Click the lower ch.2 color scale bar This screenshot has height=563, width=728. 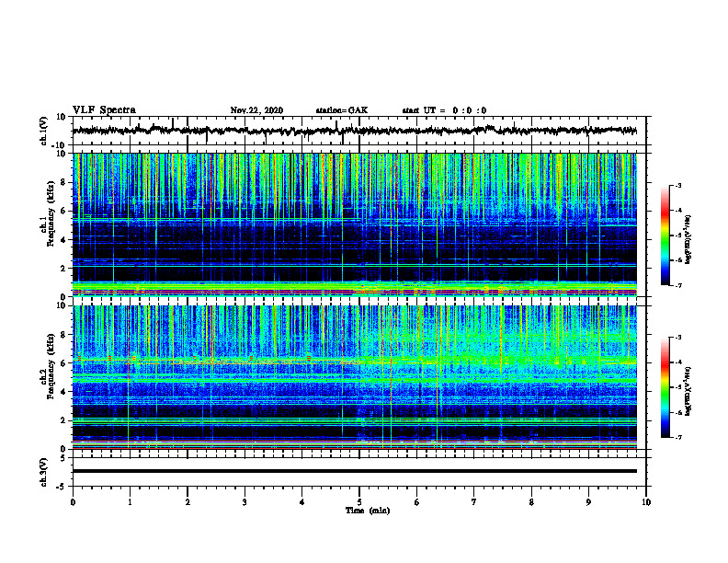pyautogui.click(x=665, y=387)
